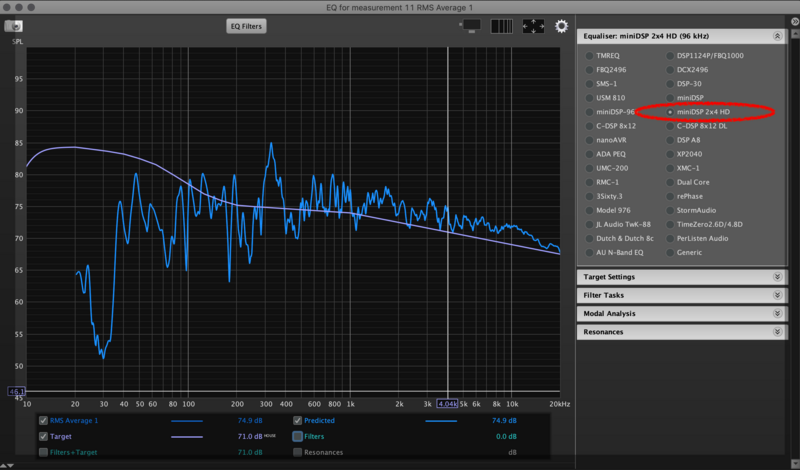
Task: Open the graph settings gear icon
Action: (562, 26)
